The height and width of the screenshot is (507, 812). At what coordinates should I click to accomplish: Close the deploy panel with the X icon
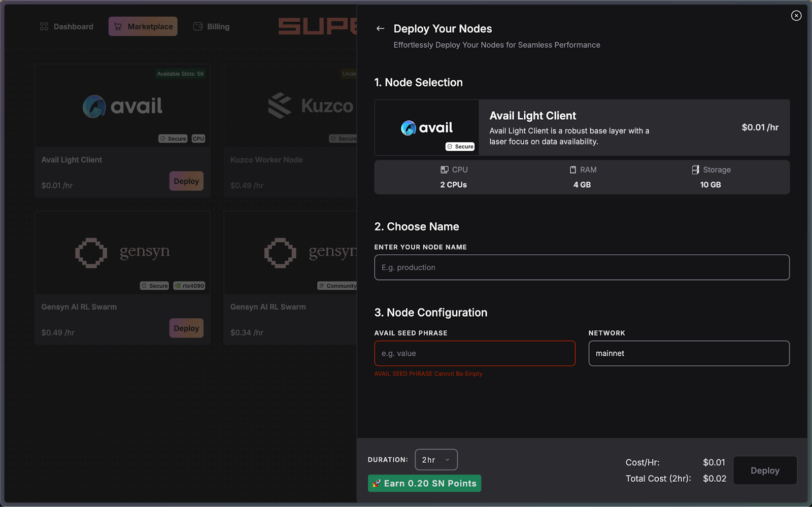tap(796, 16)
